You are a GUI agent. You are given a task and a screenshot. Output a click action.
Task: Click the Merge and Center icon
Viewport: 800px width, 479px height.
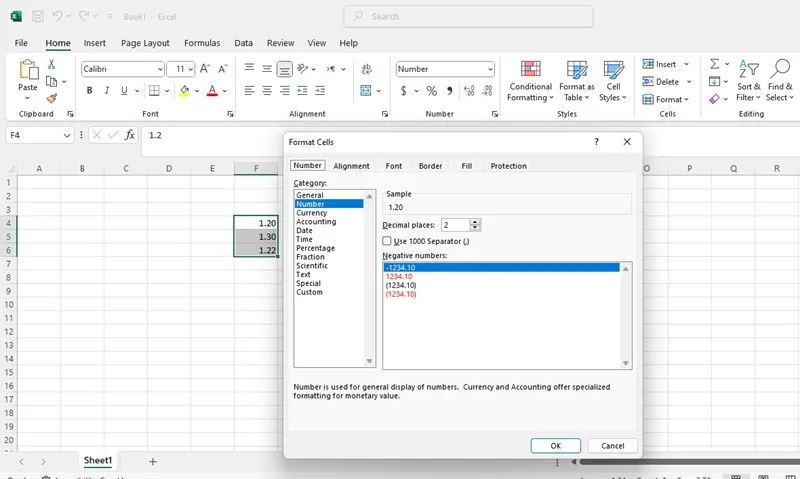pos(366,91)
